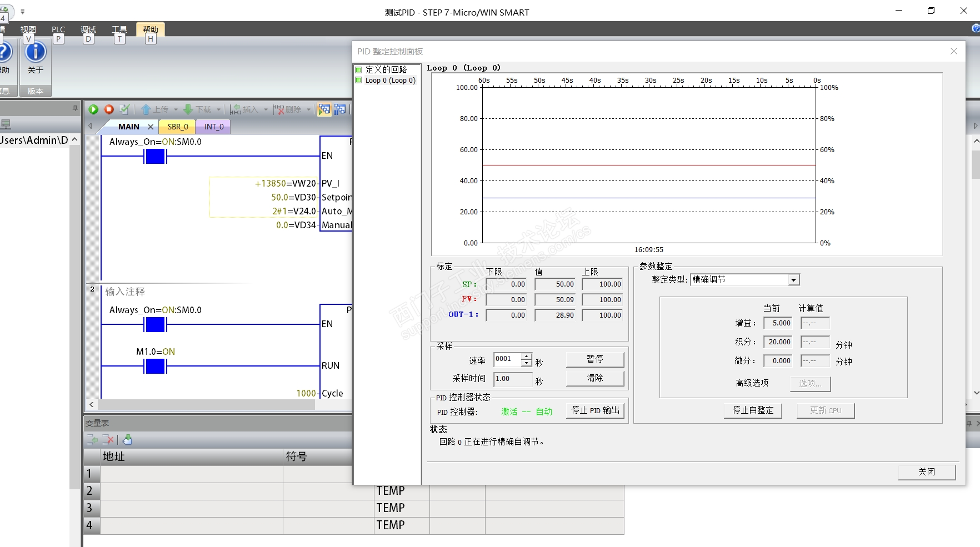Click the variable table tag import icon
The height and width of the screenshot is (547, 980).
[128, 440]
